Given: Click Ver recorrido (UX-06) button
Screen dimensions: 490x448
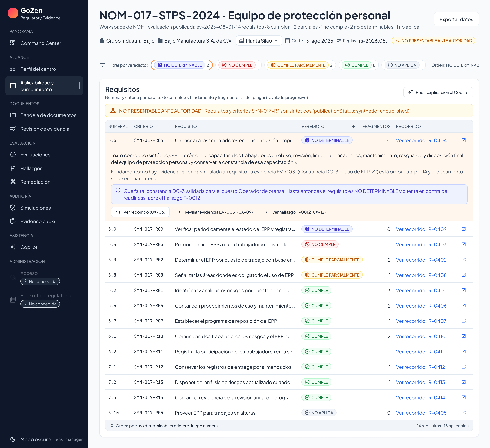Looking at the screenshot, I should 140,212.
